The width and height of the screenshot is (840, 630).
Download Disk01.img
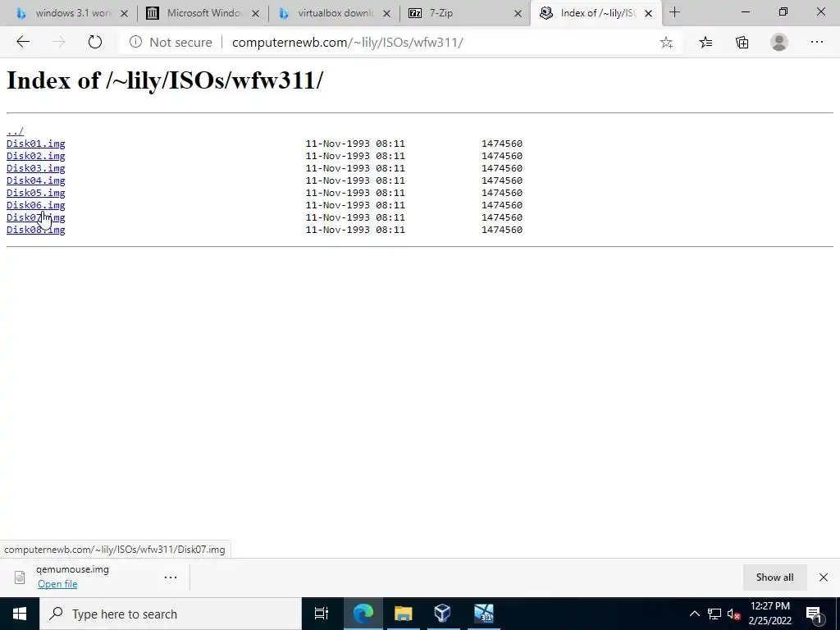coord(36,144)
